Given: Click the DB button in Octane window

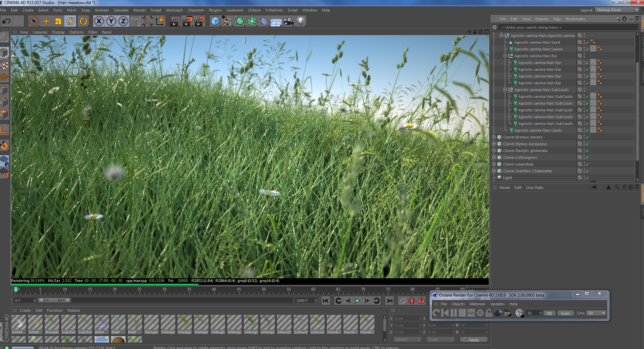Looking at the screenshot, I should [549, 313].
